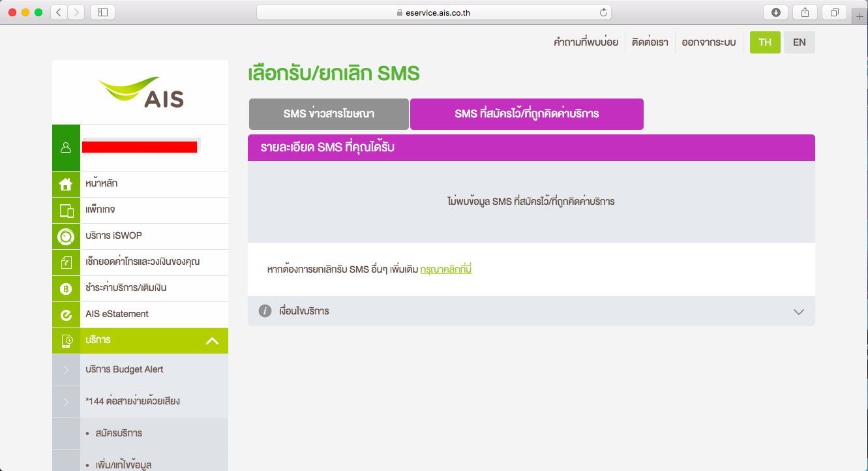Click Safari back navigation arrow
This screenshot has height=471, width=868.
pos(59,12)
